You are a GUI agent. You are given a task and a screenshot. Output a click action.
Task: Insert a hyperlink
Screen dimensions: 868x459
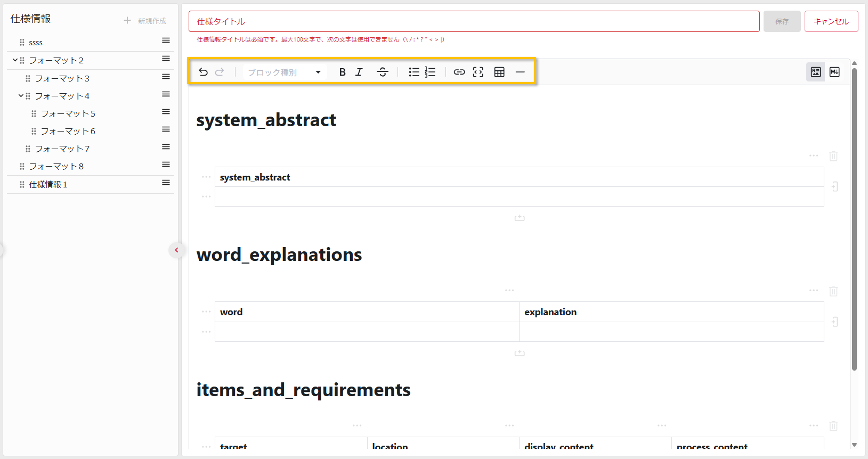coord(459,72)
